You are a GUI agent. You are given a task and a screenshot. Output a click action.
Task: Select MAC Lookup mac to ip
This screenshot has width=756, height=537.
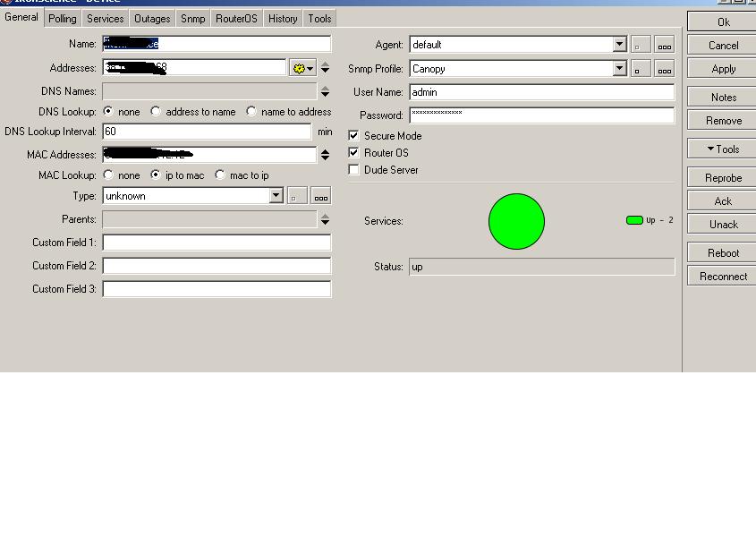pos(220,175)
